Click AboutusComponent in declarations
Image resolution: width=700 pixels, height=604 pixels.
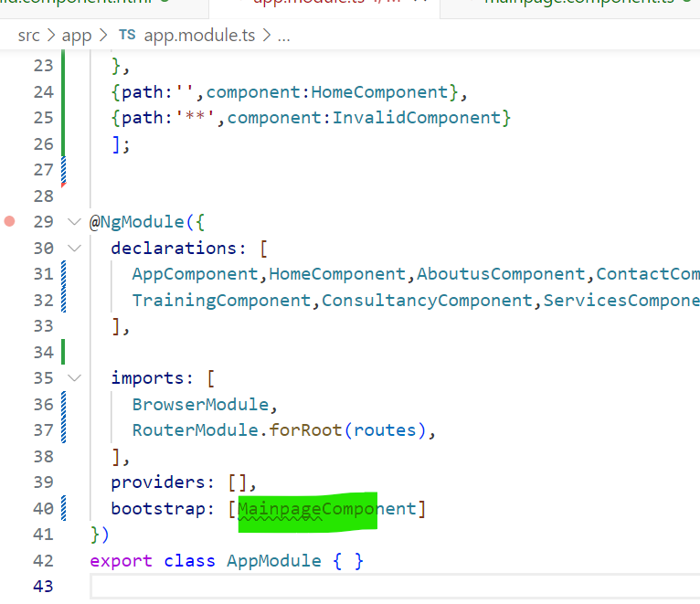tap(501, 273)
